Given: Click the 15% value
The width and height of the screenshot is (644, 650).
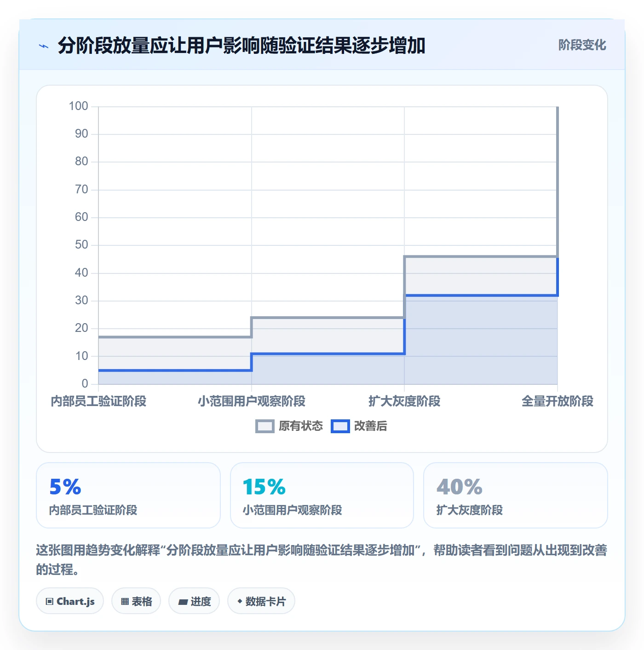Looking at the screenshot, I should 264,487.
